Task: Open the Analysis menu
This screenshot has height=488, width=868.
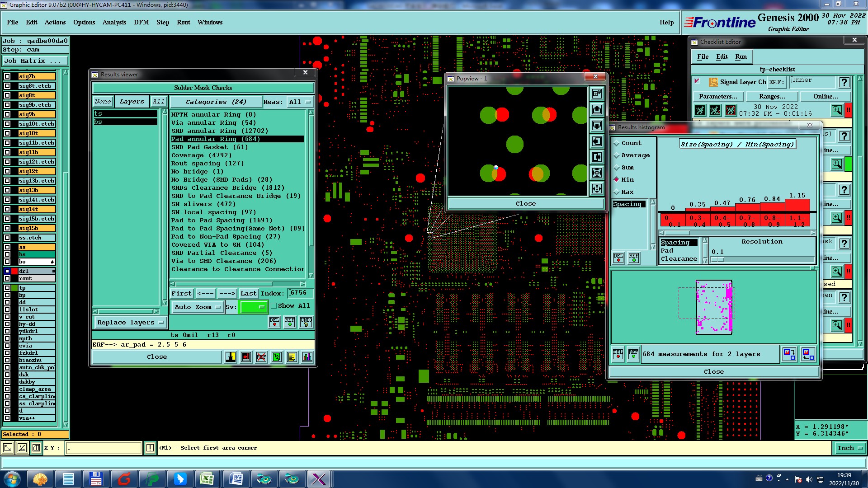Action: click(x=114, y=22)
